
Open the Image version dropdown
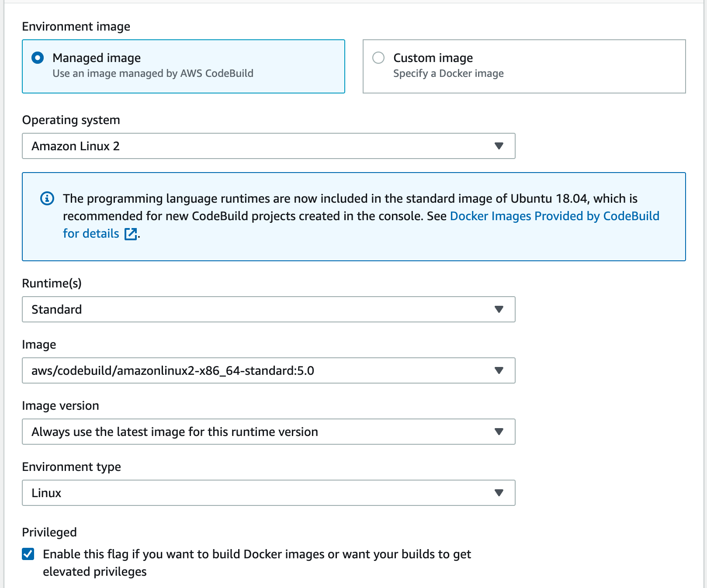268,432
